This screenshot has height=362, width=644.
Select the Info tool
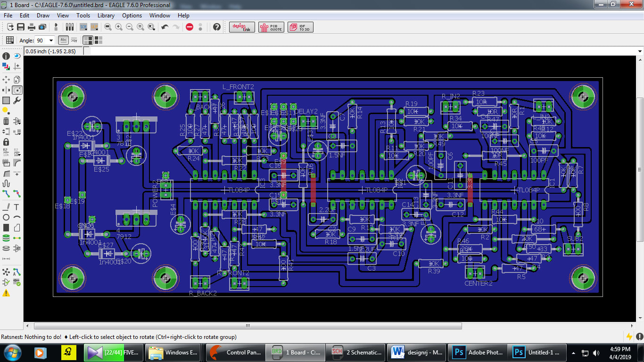(x=6, y=56)
